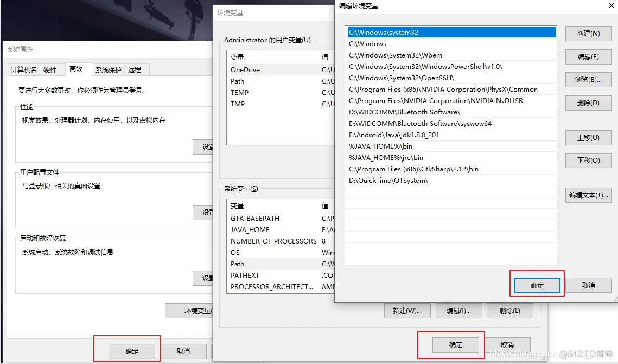
Task: Click Move Down (下移O) button
Action: pyautogui.click(x=588, y=161)
